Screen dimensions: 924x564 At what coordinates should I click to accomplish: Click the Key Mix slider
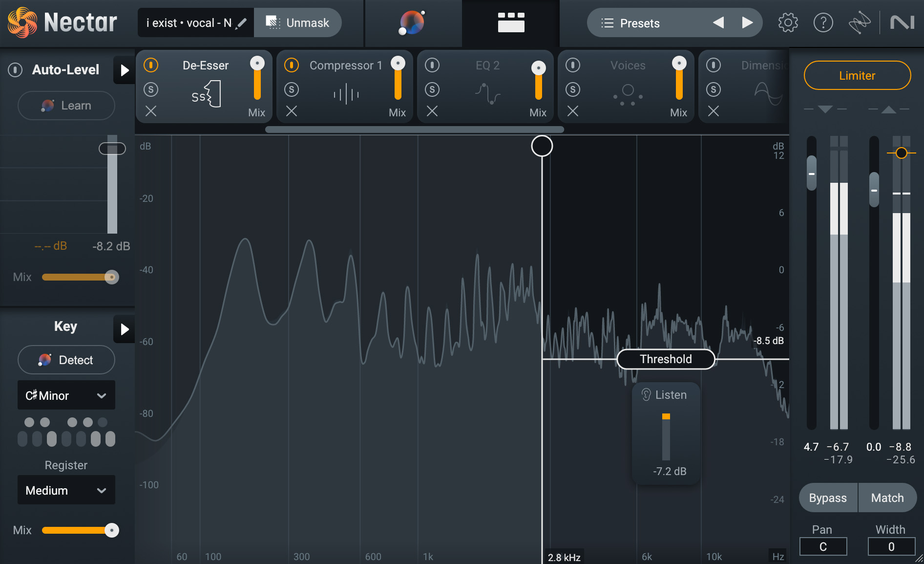(x=81, y=530)
